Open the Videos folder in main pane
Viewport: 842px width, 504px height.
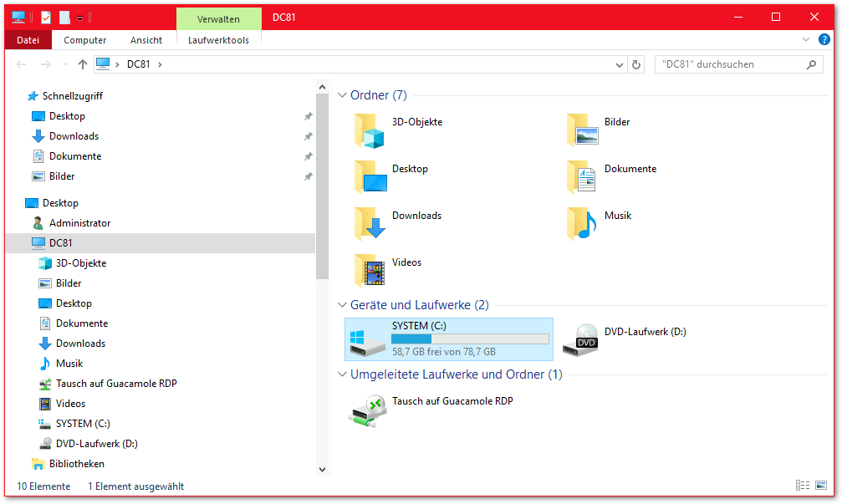(x=368, y=270)
